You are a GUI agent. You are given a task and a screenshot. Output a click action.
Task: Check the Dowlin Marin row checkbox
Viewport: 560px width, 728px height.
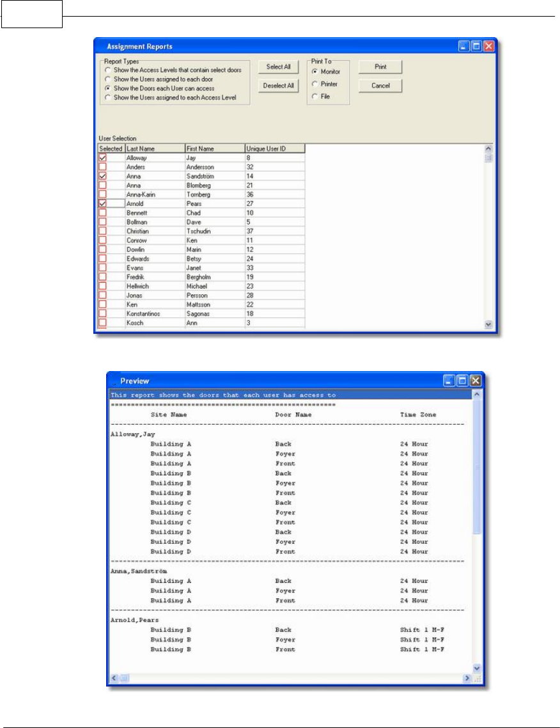[102, 249]
